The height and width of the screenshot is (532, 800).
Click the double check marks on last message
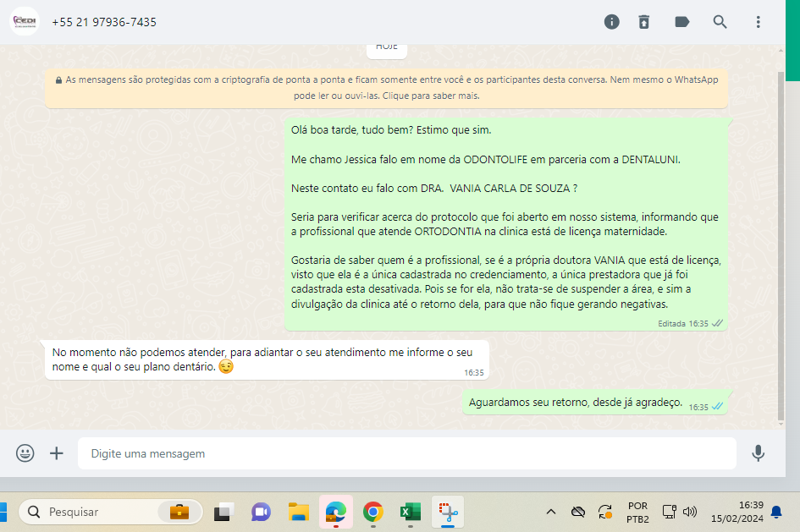pos(717,406)
